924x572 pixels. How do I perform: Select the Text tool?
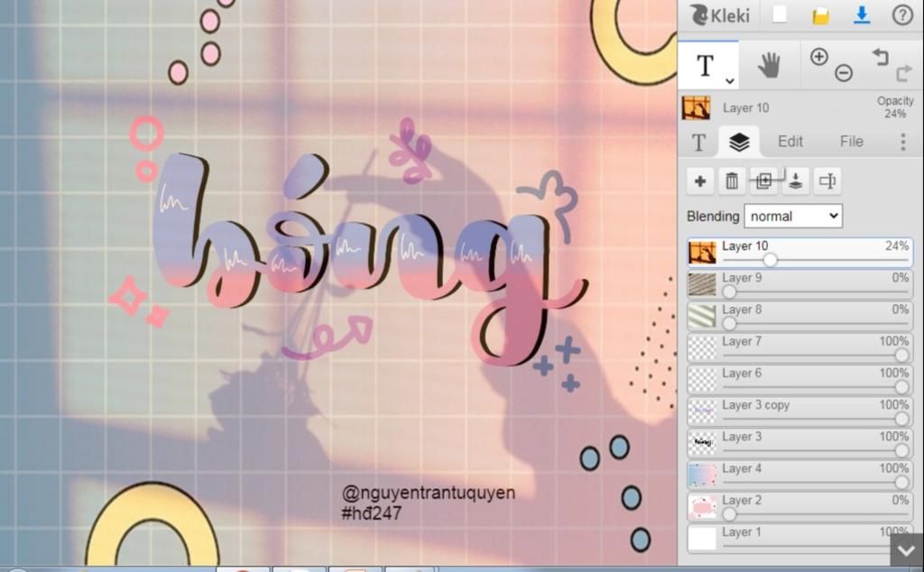[x=707, y=65]
